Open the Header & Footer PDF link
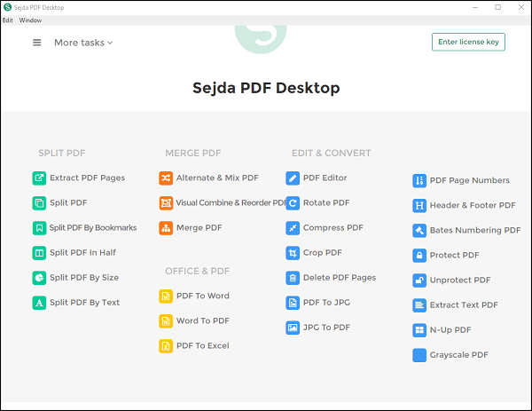This screenshot has width=532, height=411. (473, 205)
